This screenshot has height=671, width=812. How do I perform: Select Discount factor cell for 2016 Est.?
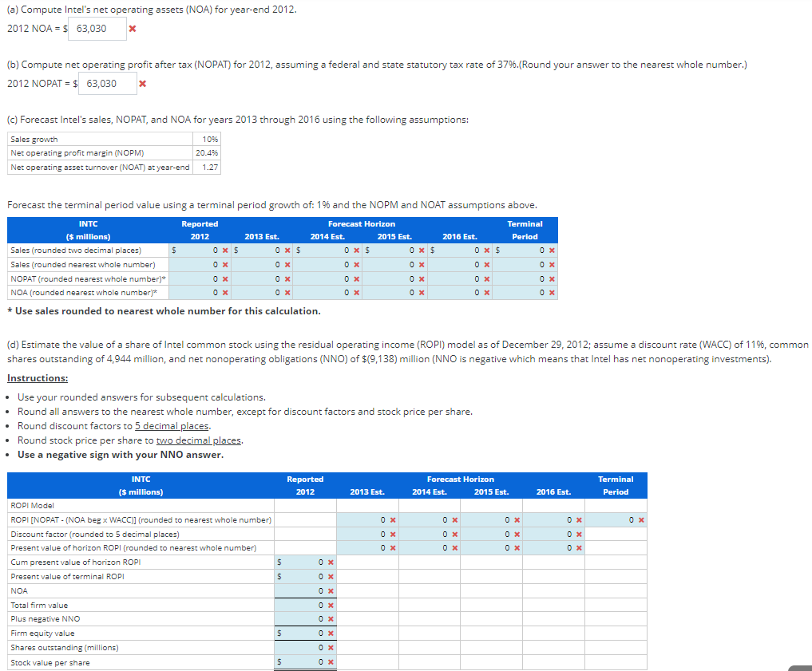click(x=553, y=534)
